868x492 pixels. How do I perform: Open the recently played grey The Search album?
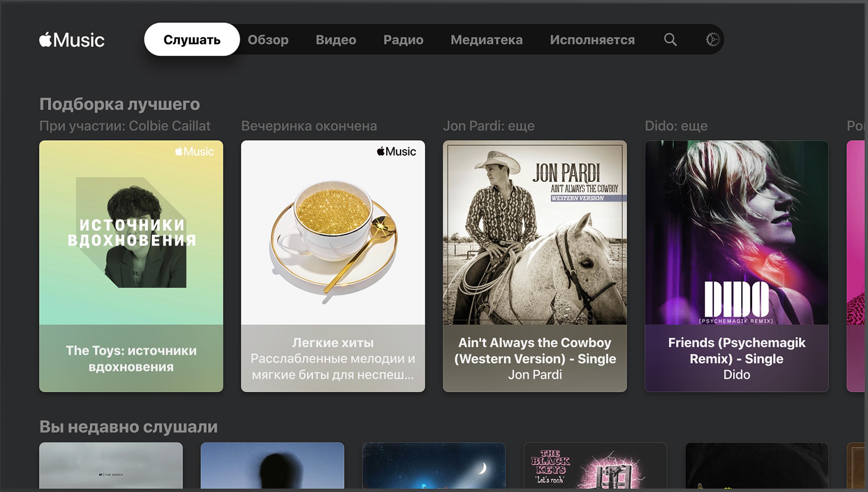pos(111,466)
